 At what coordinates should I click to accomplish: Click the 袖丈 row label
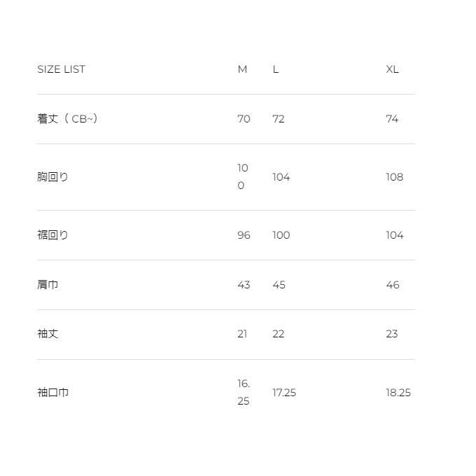(48, 334)
